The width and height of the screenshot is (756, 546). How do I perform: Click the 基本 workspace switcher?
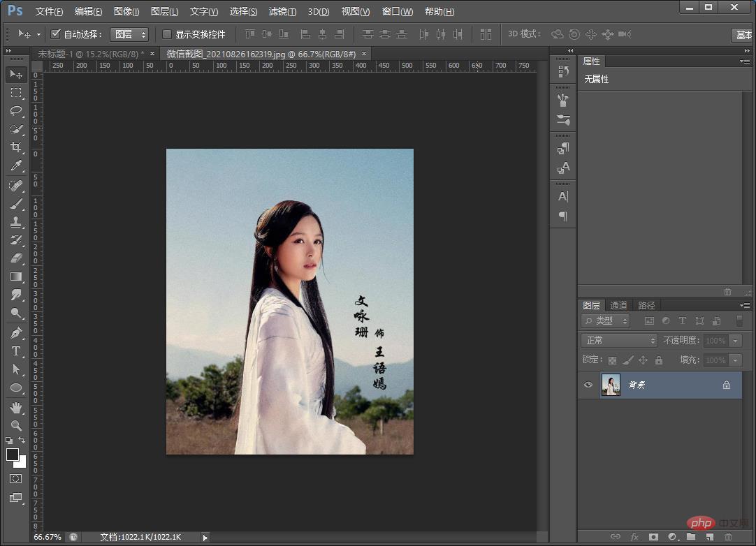[x=743, y=34]
